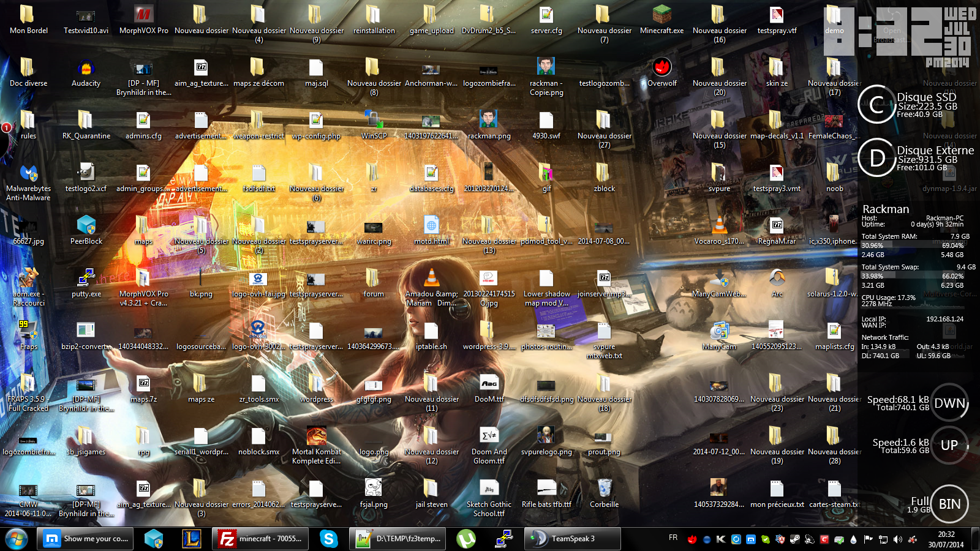This screenshot has width=980, height=551.
Task: Open the wp-config.php file
Action: [316, 126]
